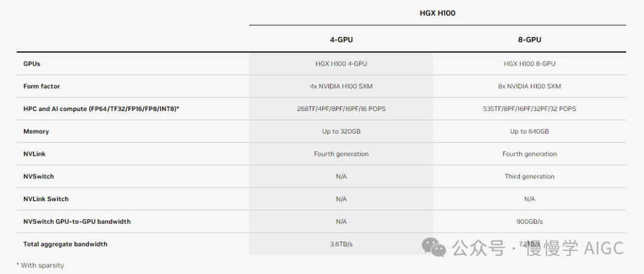Click the "8x NVIDIA H100 SXM" cell
This screenshot has width=644, height=274.
(x=530, y=87)
